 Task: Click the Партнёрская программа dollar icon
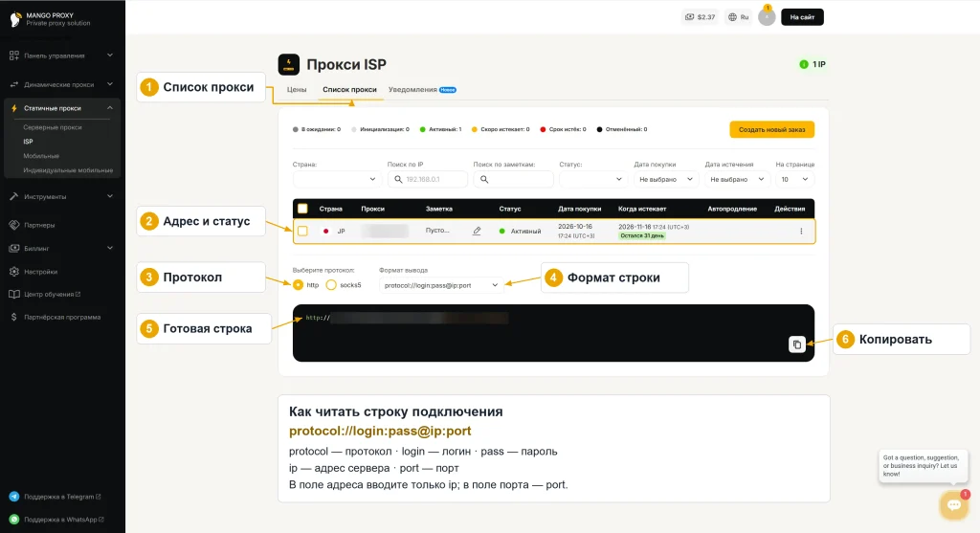[x=13, y=317]
